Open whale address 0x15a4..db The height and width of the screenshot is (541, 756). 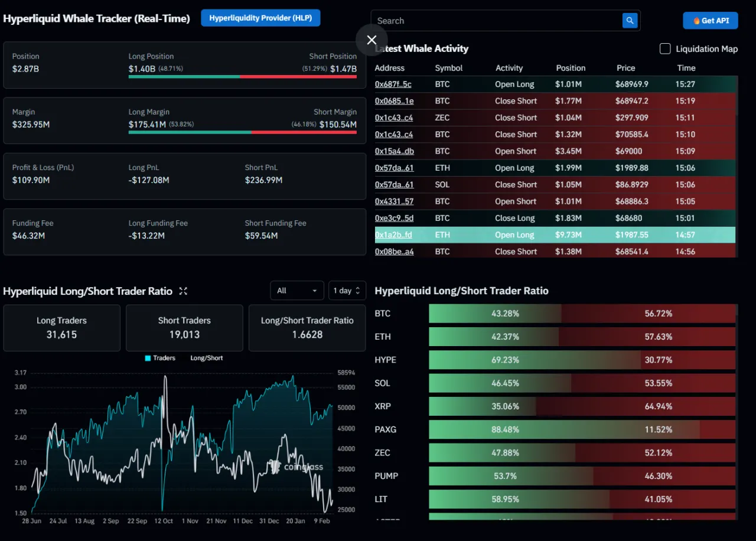point(394,151)
